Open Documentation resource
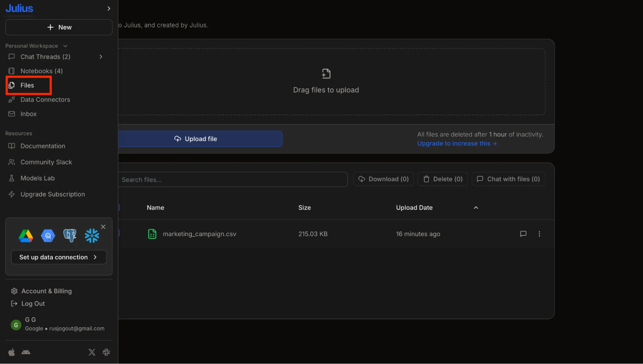 coord(43,146)
